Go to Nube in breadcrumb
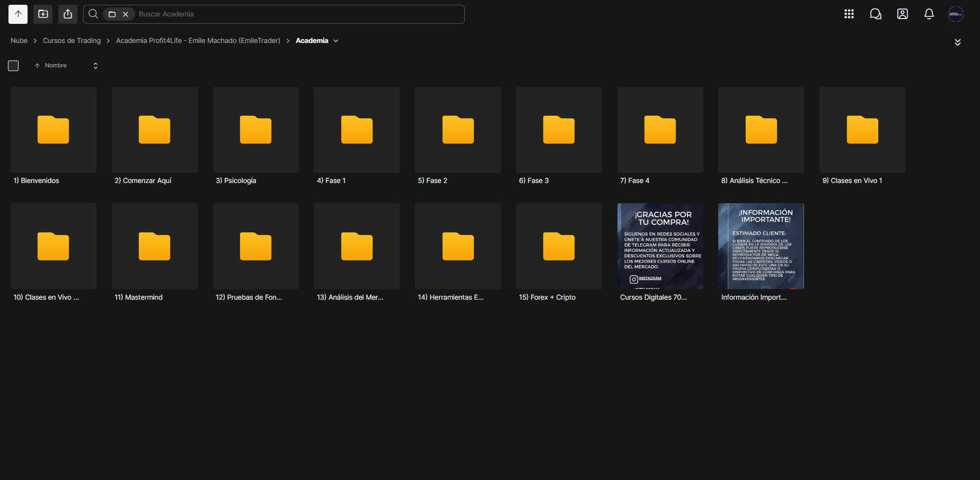Viewport: 980px width, 480px height. (19, 41)
